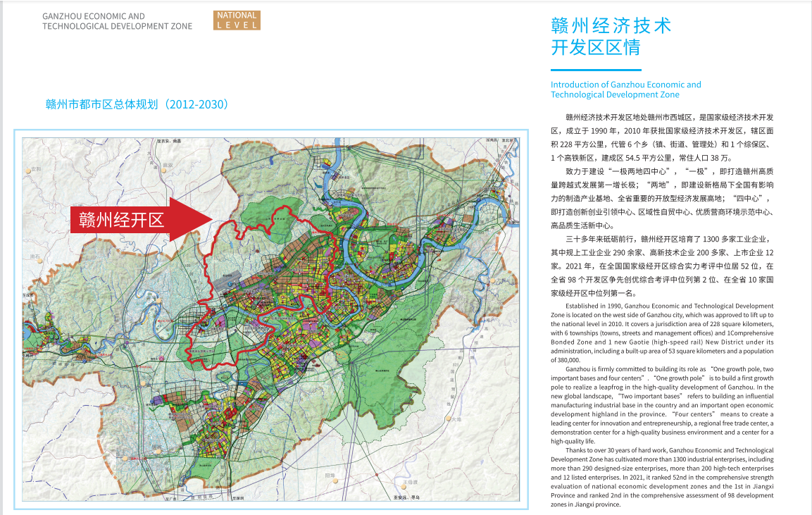Click the Chinese paragraph starting '赣州经济技术开发区地处'

click(662, 138)
